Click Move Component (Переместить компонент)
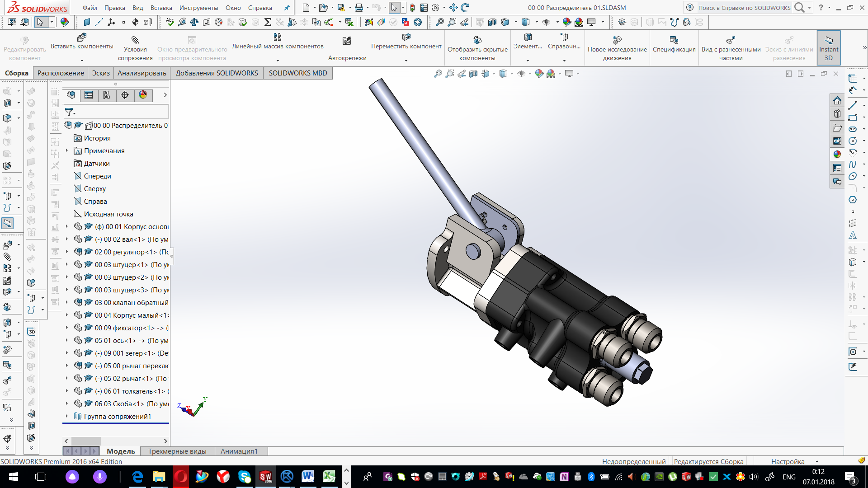The height and width of the screenshot is (488, 868). (406, 42)
